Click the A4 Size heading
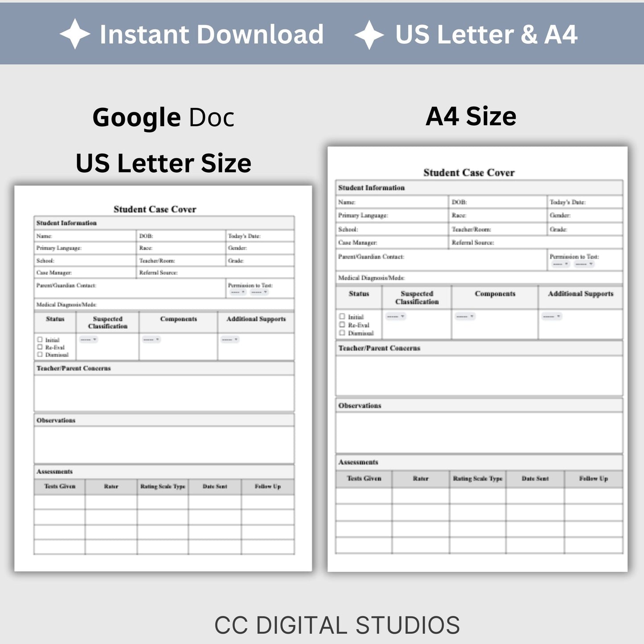Screen dimensions: 644x644 [471, 116]
